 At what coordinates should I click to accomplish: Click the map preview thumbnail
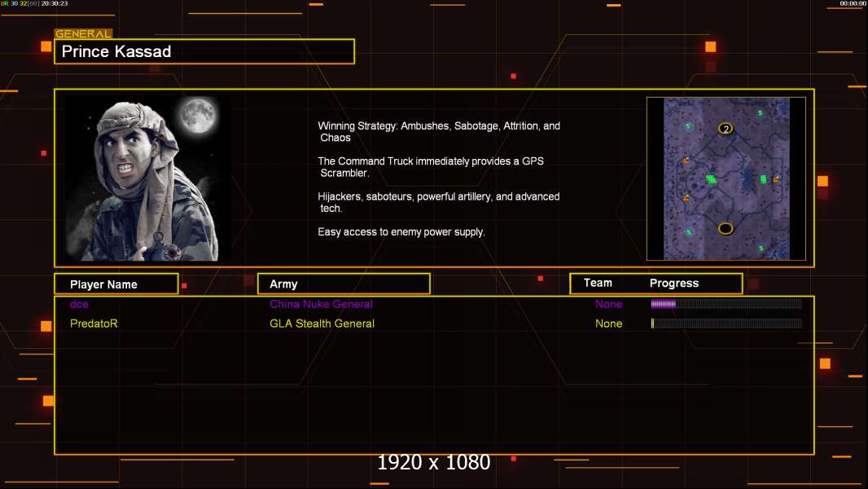[x=726, y=178]
